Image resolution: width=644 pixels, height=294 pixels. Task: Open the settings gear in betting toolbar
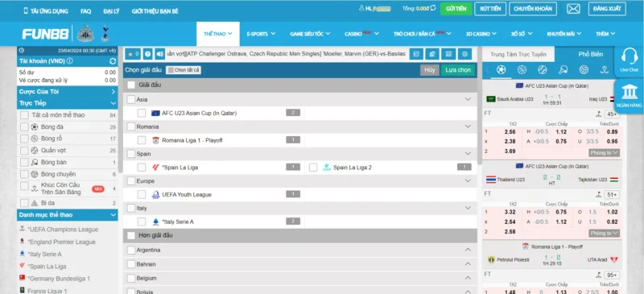[x=464, y=54]
